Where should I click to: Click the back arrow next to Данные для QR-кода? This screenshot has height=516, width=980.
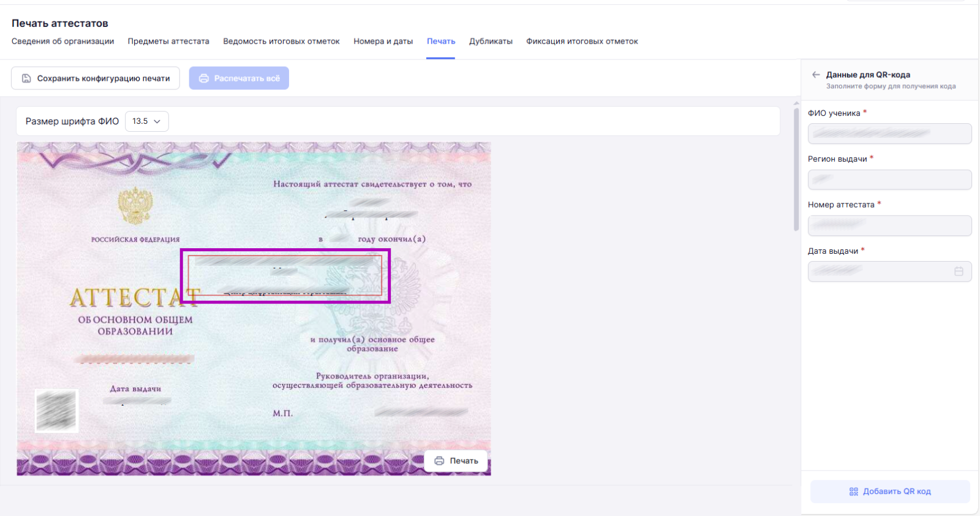click(x=816, y=75)
